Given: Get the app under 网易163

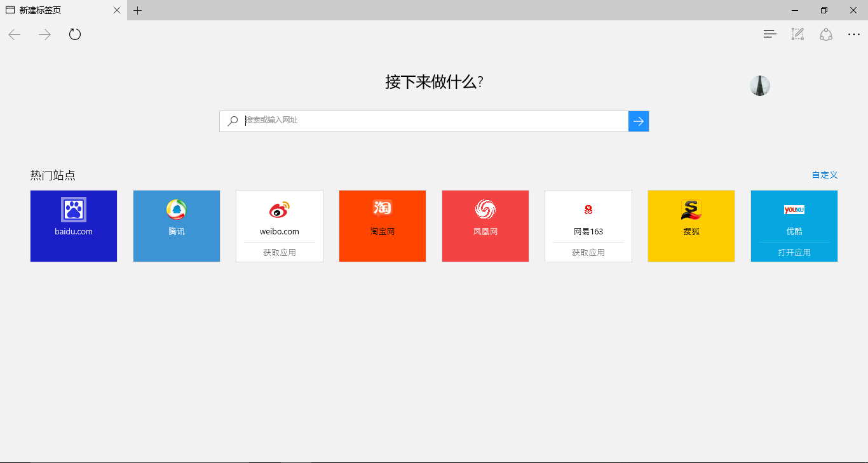Looking at the screenshot, I should [x=588, y=252].
